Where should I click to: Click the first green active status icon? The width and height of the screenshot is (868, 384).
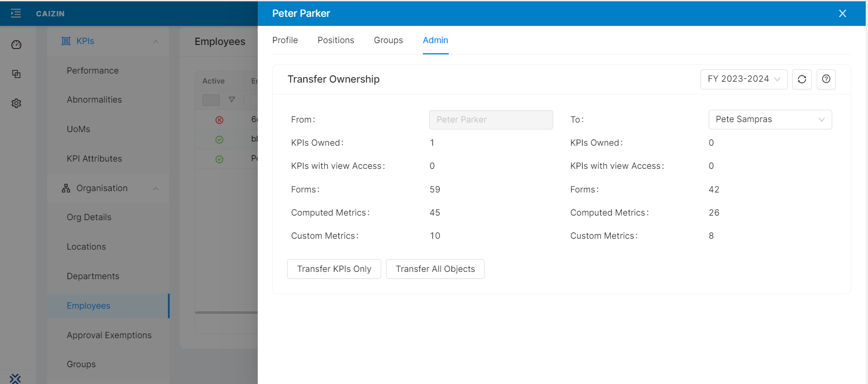219,140
